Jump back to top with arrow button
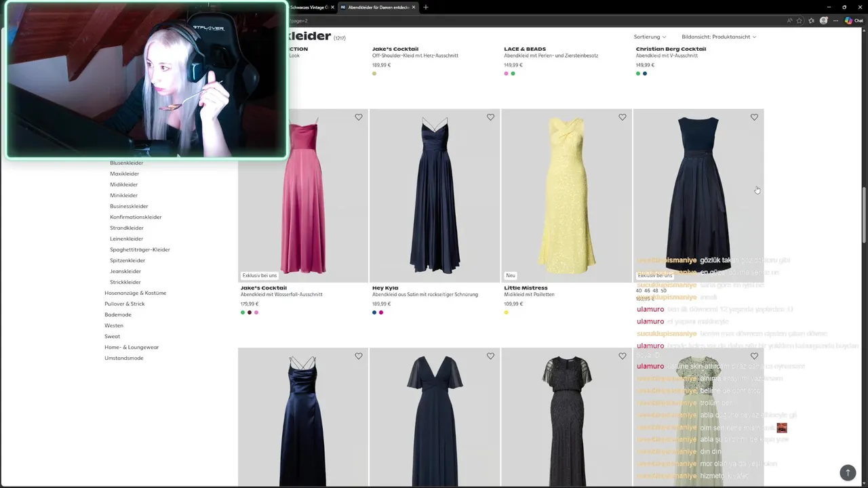Image resolution: width=868 pixels, height=488 pixels. (x=848, y=472)
